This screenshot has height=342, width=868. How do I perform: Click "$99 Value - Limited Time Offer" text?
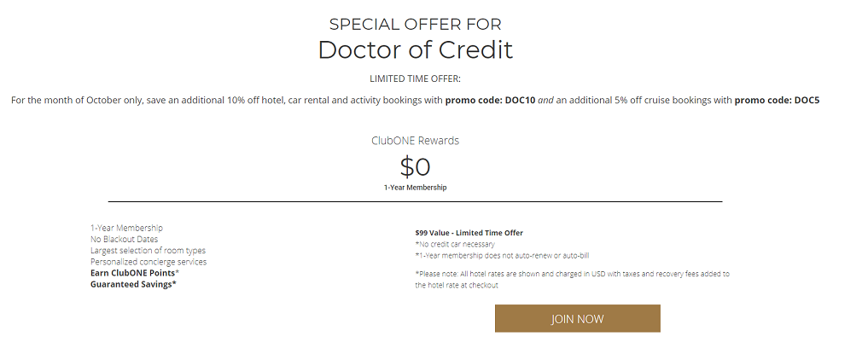tap(469, 233)
